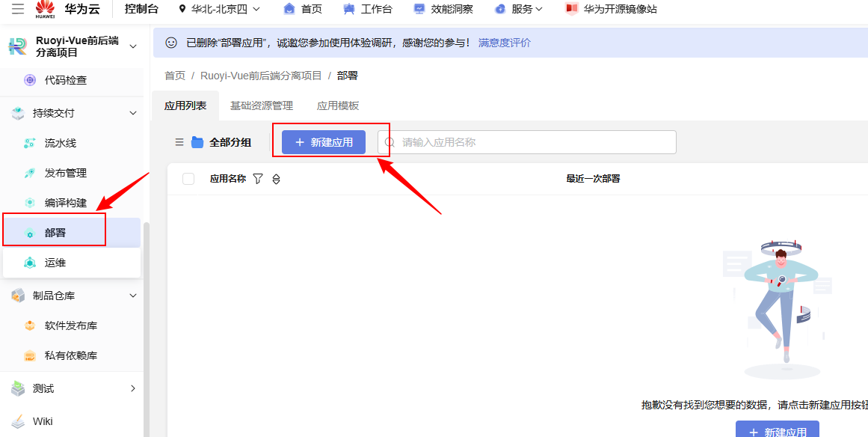Open Wiki in the sidebar
This screenshot has height=437, width=868.
(x=43, y=421)
